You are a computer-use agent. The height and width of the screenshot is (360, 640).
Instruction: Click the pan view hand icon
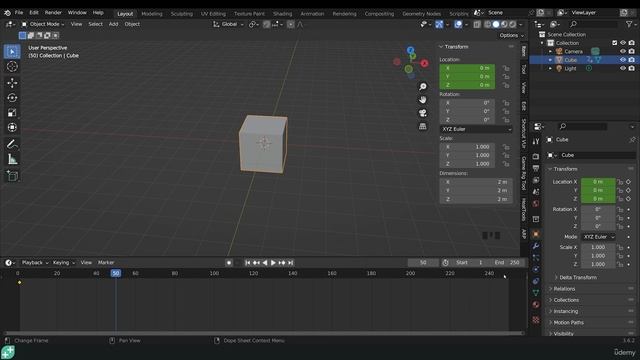pyautogui.click(x=423, y=100)
